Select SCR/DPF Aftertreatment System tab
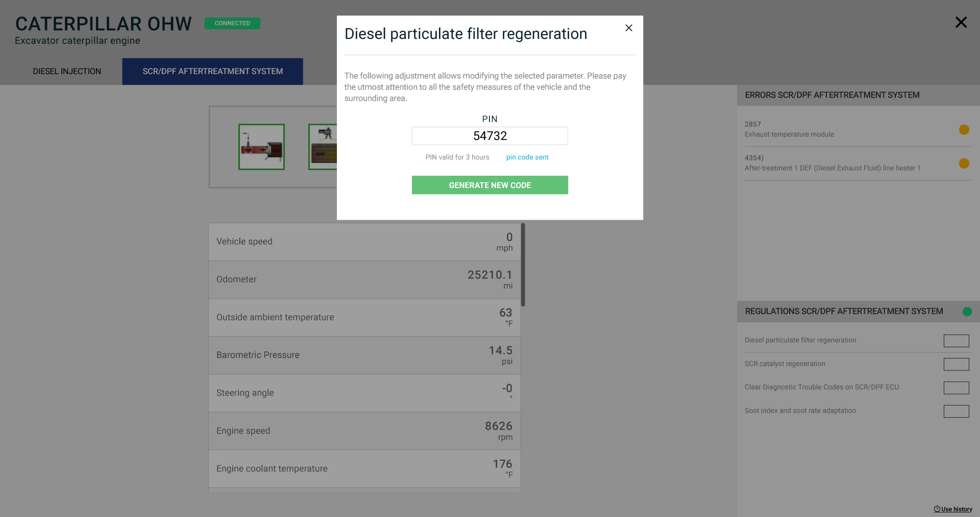 (x=212, y=72)
